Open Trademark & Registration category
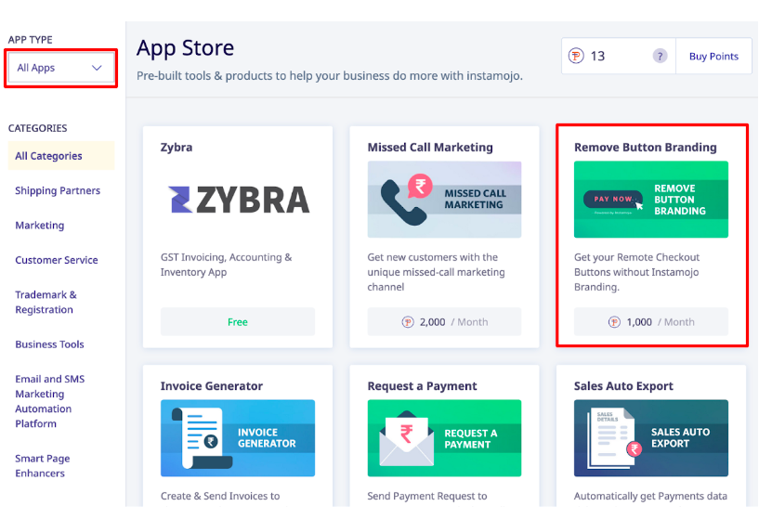759x532 pixels. (46, 303)
